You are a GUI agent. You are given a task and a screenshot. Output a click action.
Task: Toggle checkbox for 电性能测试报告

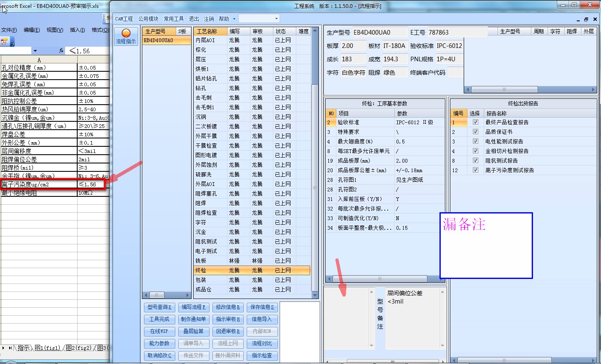(475, 141)
